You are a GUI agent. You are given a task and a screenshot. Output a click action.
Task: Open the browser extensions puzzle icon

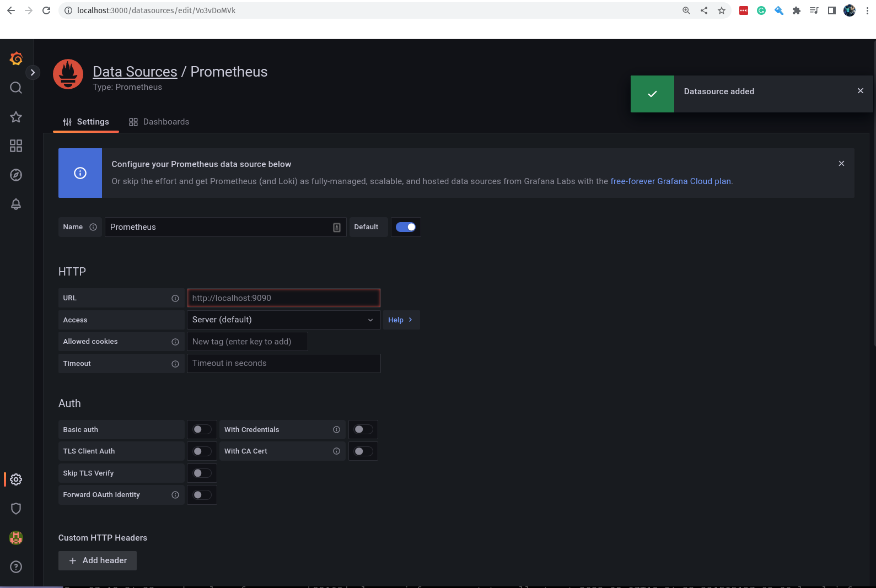tap(797, 10)
